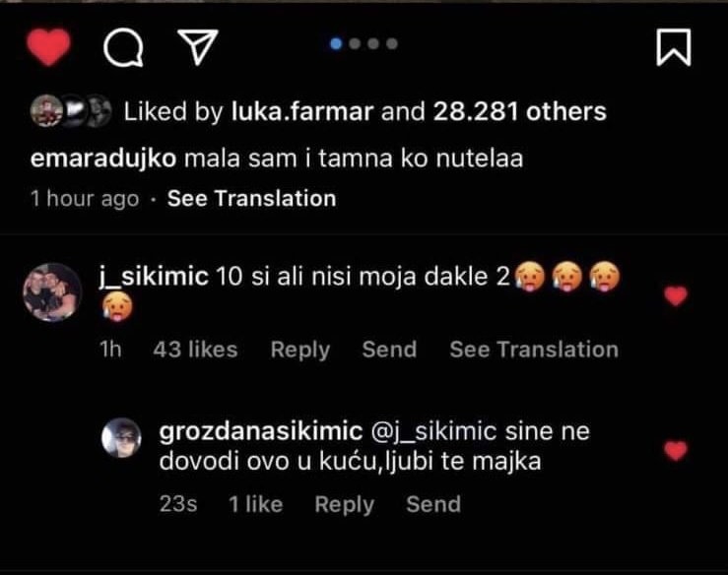This screenshot has width=728, height=575.
Task: View liker avatars next to Liked by
Action: tap(67, 112)
